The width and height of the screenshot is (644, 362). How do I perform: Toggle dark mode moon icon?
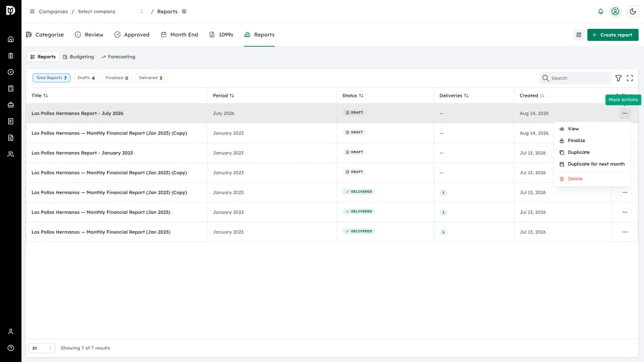633,11
